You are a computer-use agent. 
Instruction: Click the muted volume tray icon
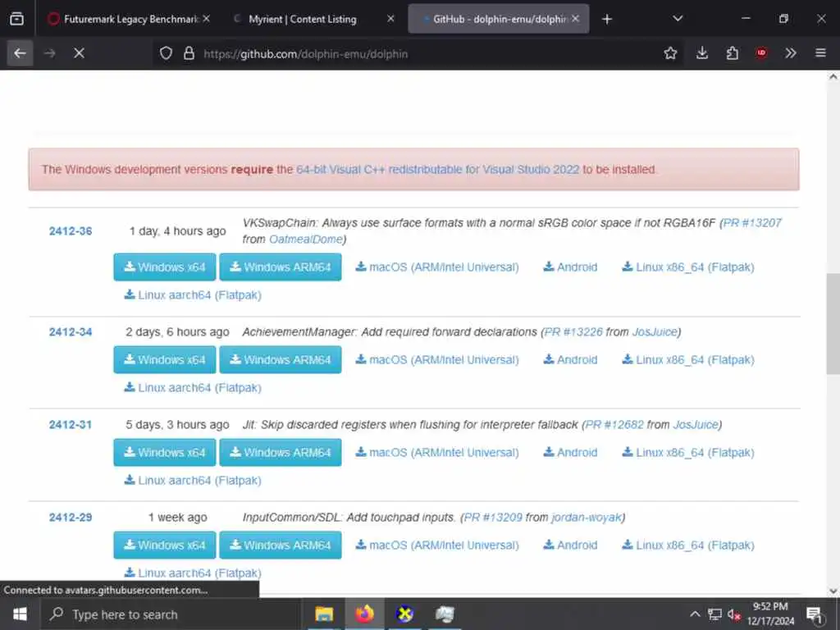pos(734,614)
